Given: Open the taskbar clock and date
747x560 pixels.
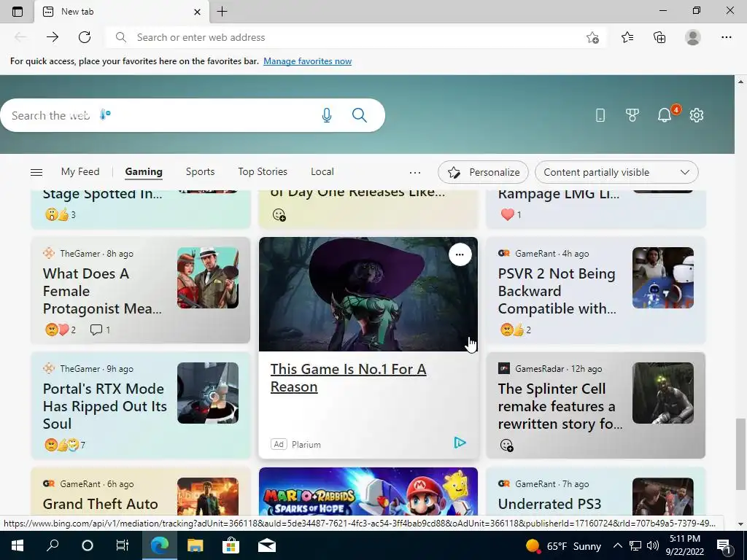Looking at the screenshot, I should pos(684,545).
